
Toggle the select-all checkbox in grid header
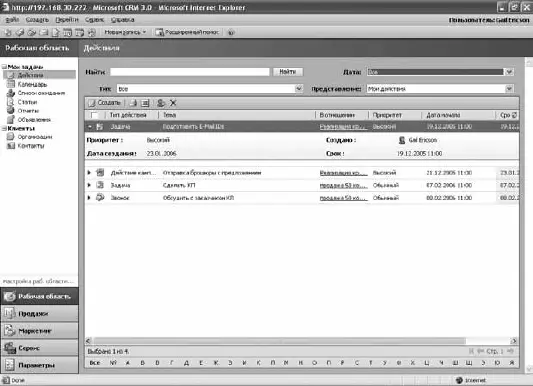(94, 115)
